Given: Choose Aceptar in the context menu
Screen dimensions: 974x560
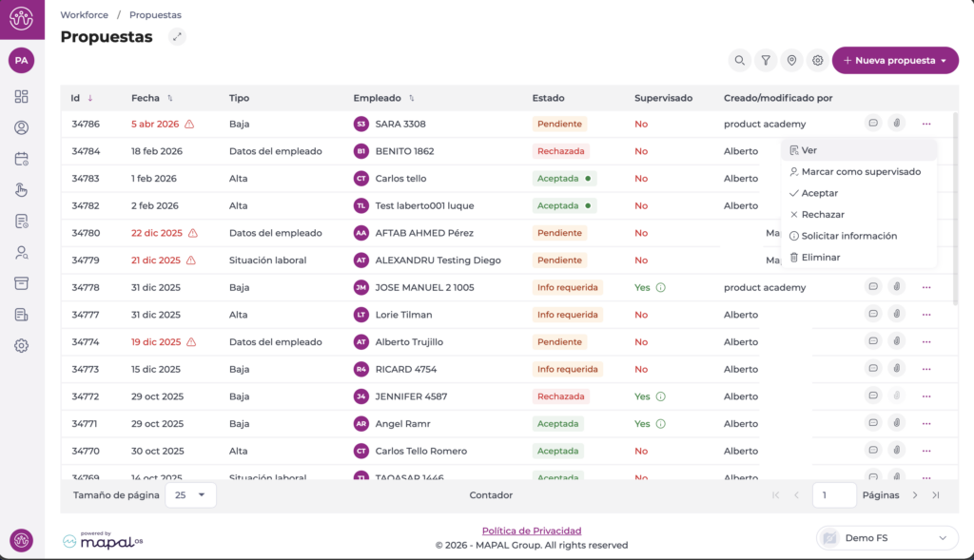Looking at the screenshot, I should click(x=819, y=193).
